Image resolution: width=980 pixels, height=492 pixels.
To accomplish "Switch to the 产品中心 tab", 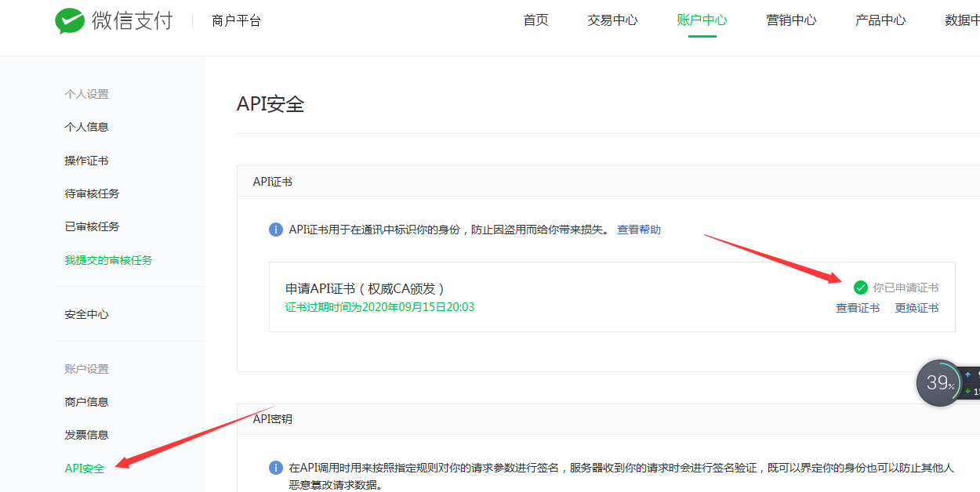I will click(880, 20).
